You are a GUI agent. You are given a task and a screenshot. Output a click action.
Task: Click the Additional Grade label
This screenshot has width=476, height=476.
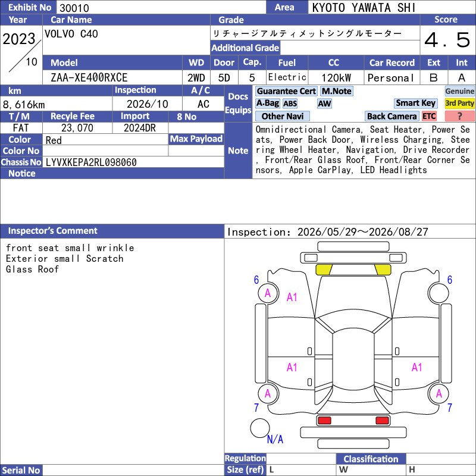(x=245, y=48)
